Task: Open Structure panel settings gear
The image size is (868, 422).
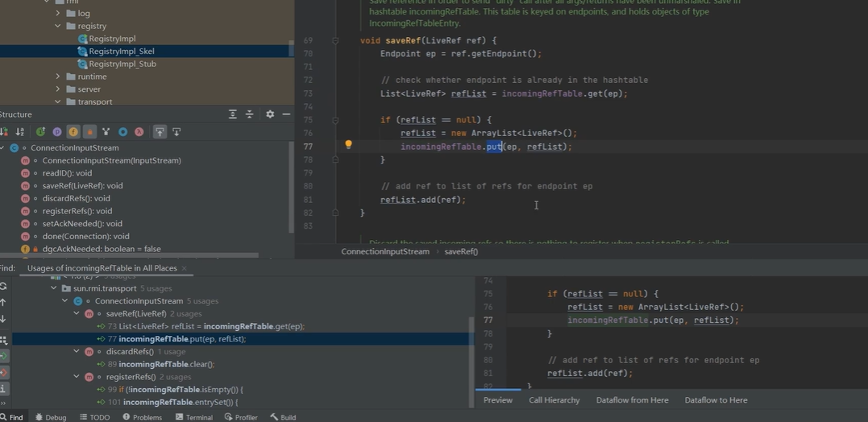Action: pos(270,114)
